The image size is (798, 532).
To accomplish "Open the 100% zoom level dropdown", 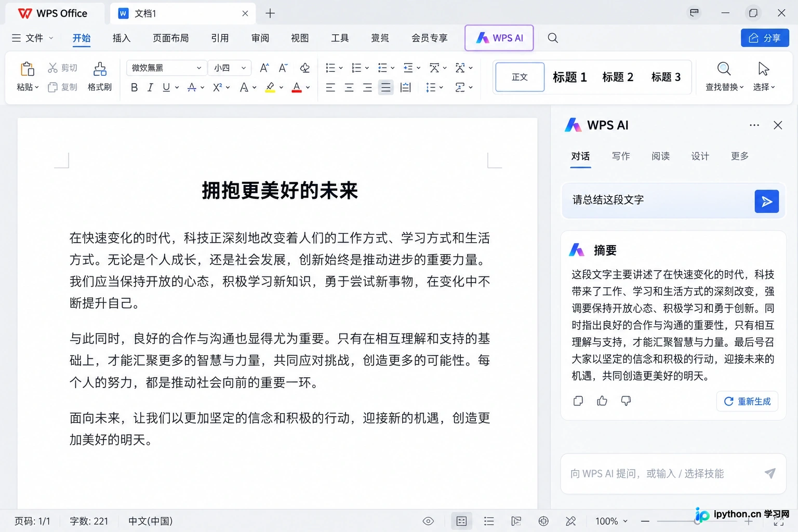I will click(611, 521).
